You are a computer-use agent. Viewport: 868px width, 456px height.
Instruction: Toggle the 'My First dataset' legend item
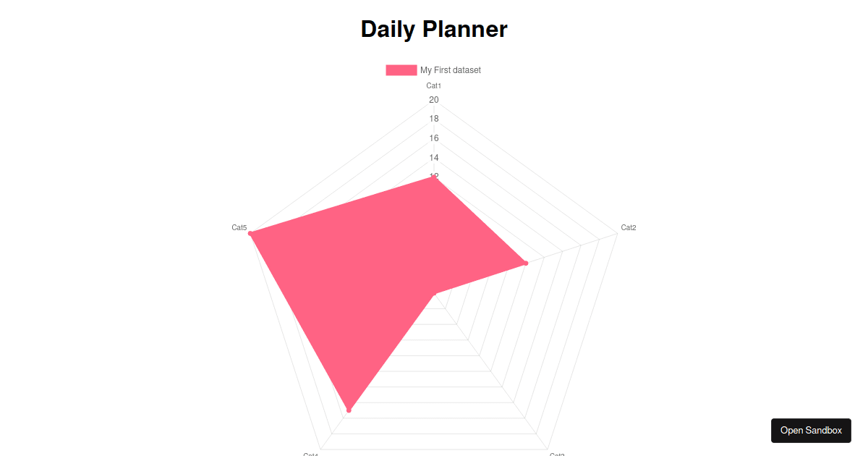[451, 69]
